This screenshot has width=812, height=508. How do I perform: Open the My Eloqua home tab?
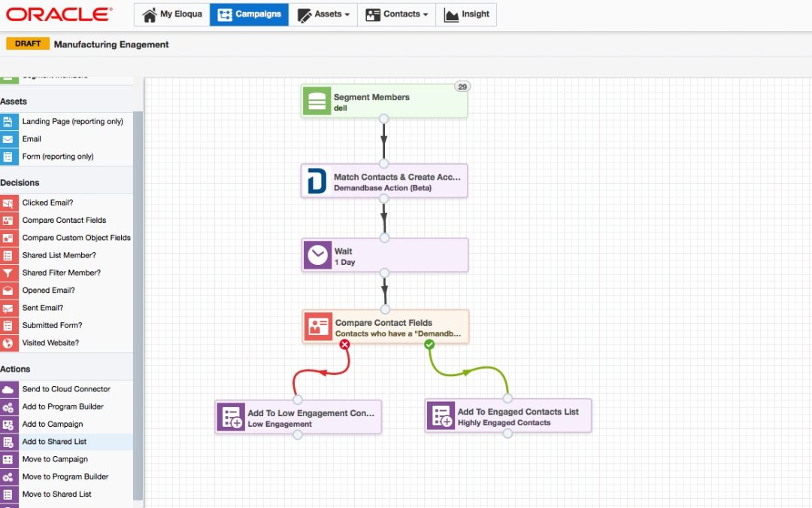click(172, 14)
